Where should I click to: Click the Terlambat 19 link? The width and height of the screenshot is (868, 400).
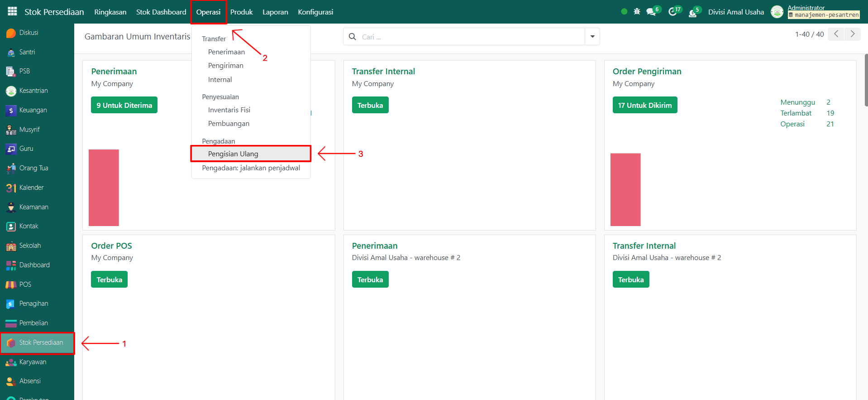click(x=806, y=113)
